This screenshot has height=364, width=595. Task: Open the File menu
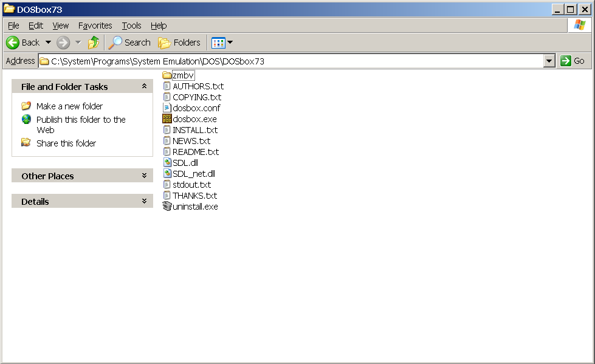pyautogui.click(x=13, y=26)
